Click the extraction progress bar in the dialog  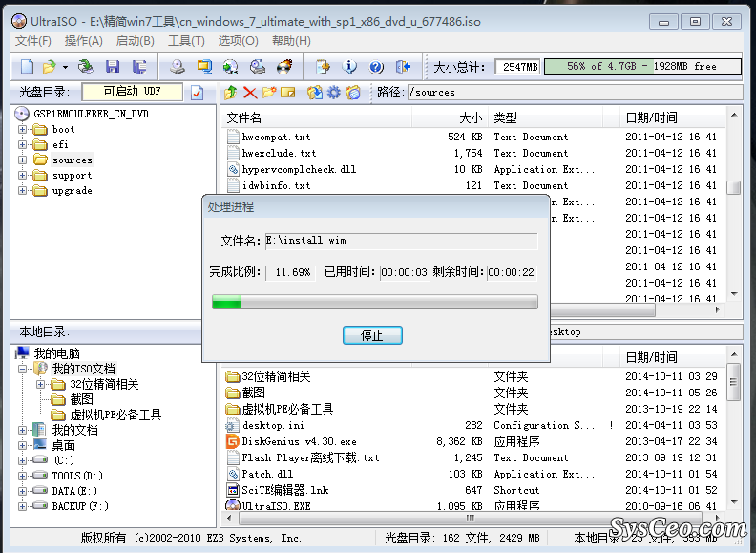[375, 303]
